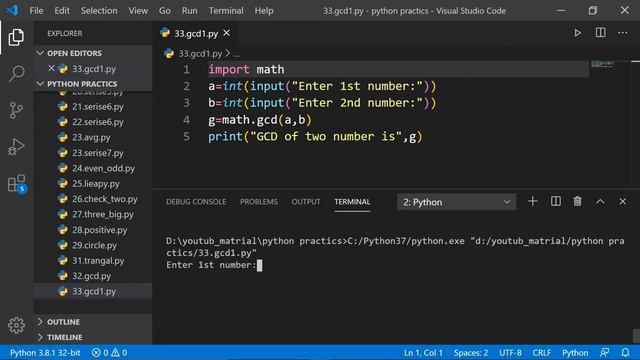This screenshot has height=360, width=640.
Task: Open 26.check_two.py file
Action: tap(93, 199)
